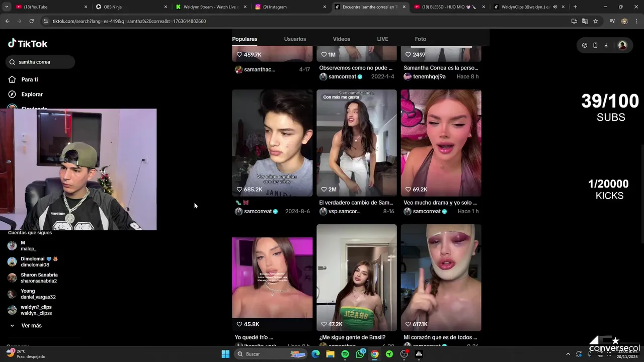Switch to the (18) YouTube browser tab
The width and height of the screenshot is (644, 362).
51,7
